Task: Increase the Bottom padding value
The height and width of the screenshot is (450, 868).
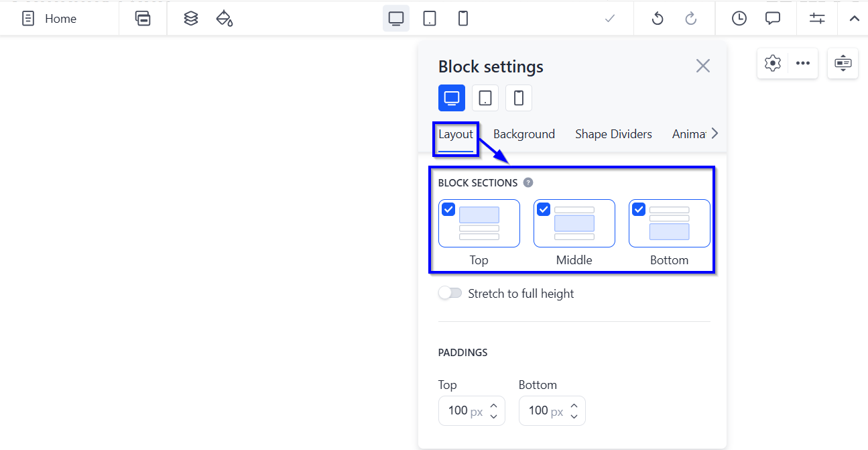Action: (x=574, y=405)
